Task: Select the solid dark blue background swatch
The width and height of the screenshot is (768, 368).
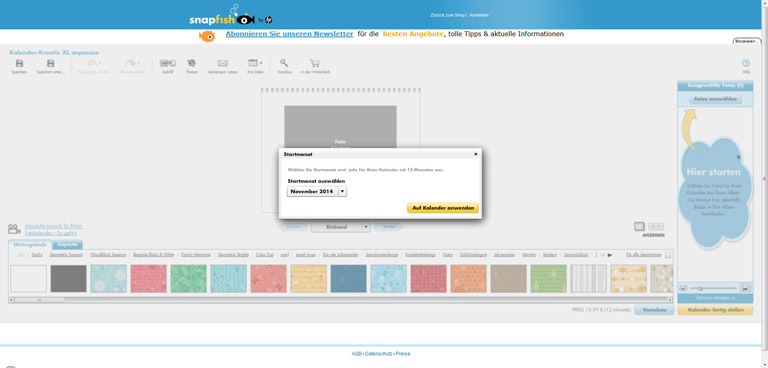Action: 348,279
